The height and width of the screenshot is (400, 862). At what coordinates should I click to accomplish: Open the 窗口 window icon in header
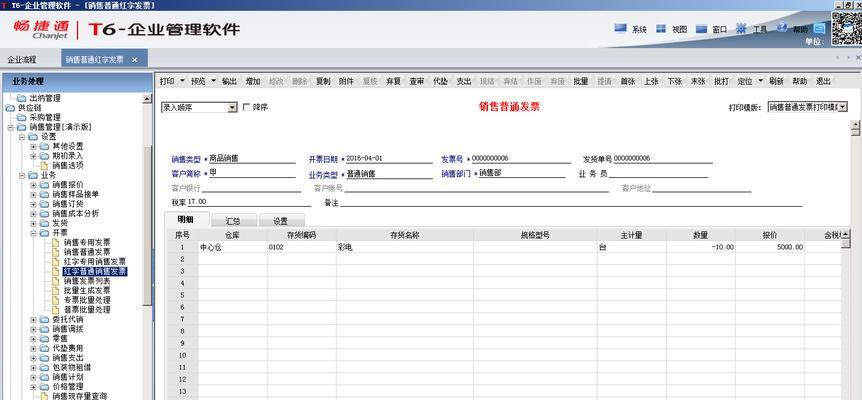click(x=701, y=29)
